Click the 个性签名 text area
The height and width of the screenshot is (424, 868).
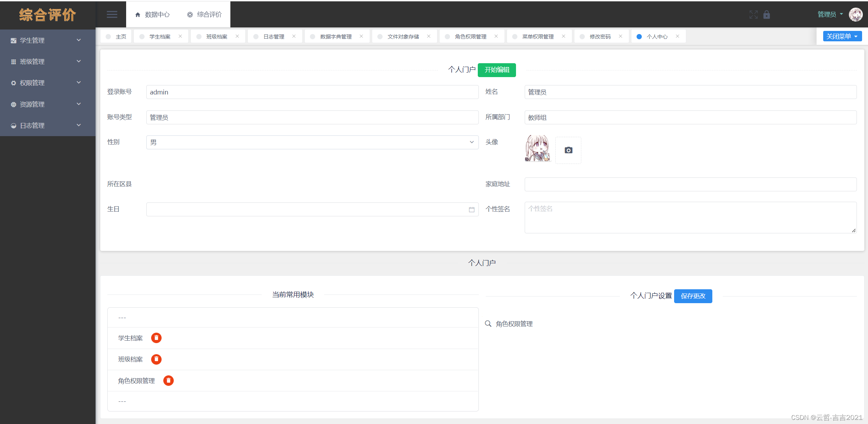(690, 217)
